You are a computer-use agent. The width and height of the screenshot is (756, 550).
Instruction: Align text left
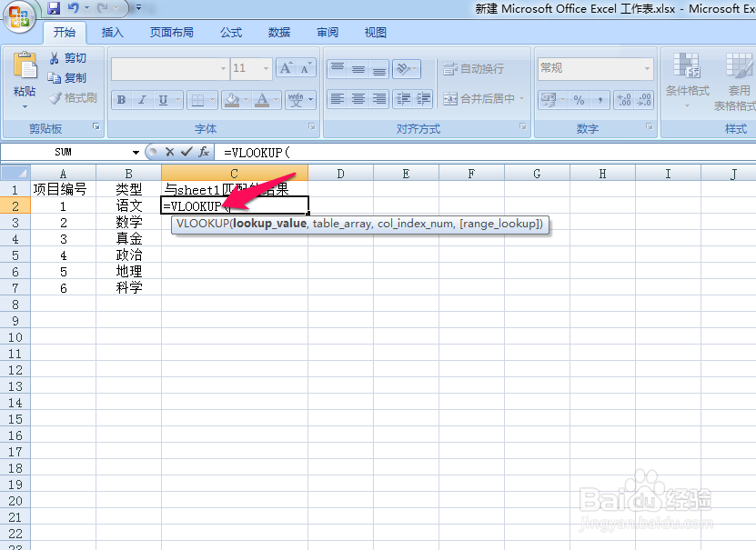click(338, 99)
